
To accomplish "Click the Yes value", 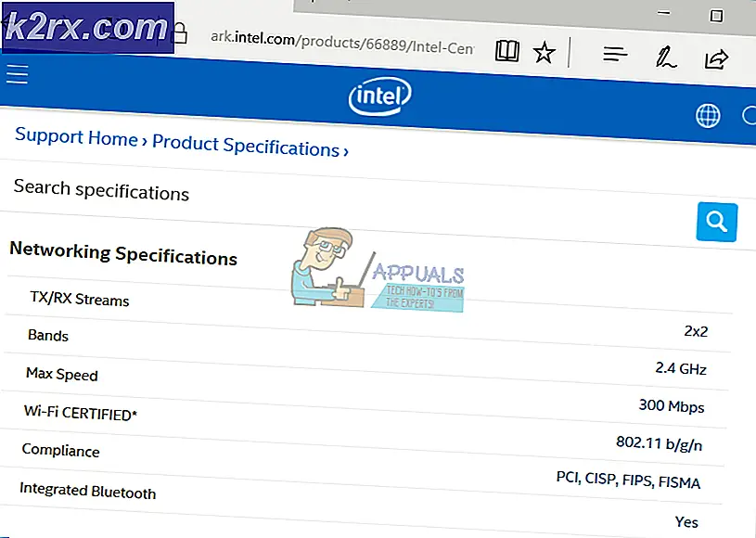I will [x=686, y=521].
